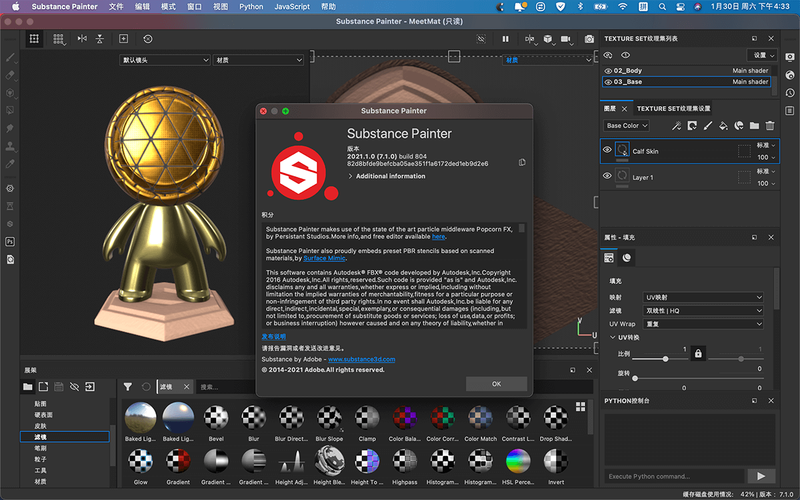This screenshot has width=800, height=500.
Task: Open the 帮助 (Help) menu
Action: (329, 7)
